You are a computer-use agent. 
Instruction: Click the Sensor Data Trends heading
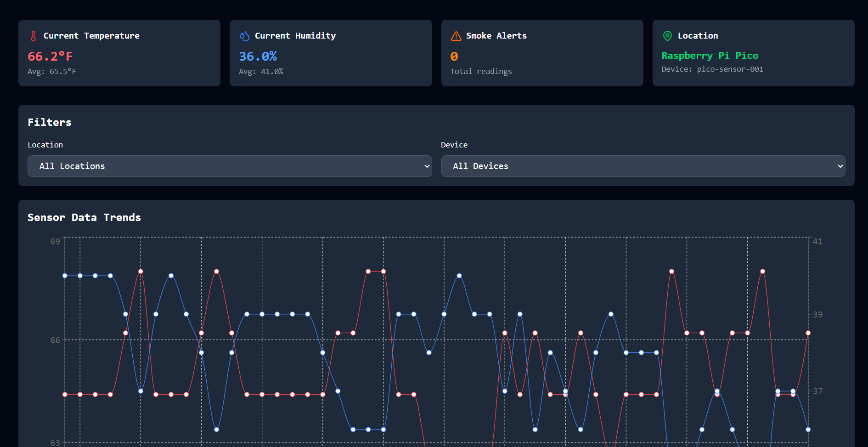84,217
